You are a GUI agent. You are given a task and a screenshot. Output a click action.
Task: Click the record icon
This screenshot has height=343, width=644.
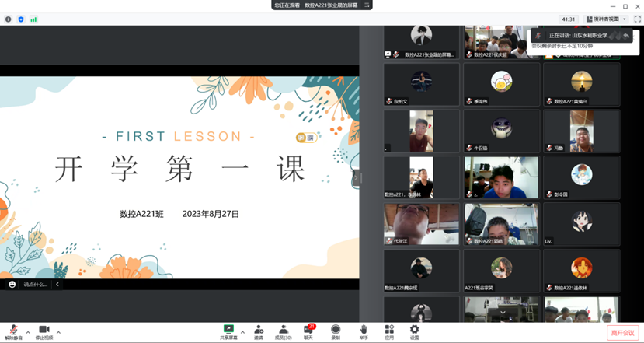point(336,330)
